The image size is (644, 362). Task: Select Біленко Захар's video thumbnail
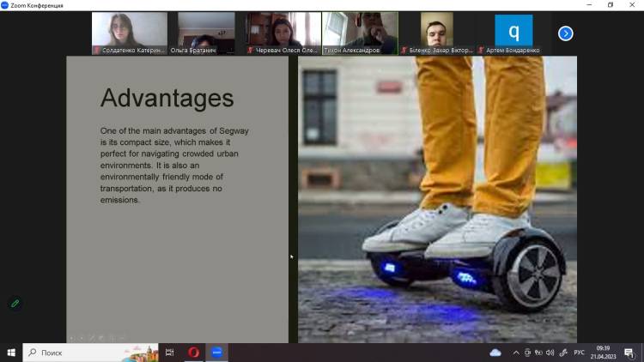tap(437, 33)
